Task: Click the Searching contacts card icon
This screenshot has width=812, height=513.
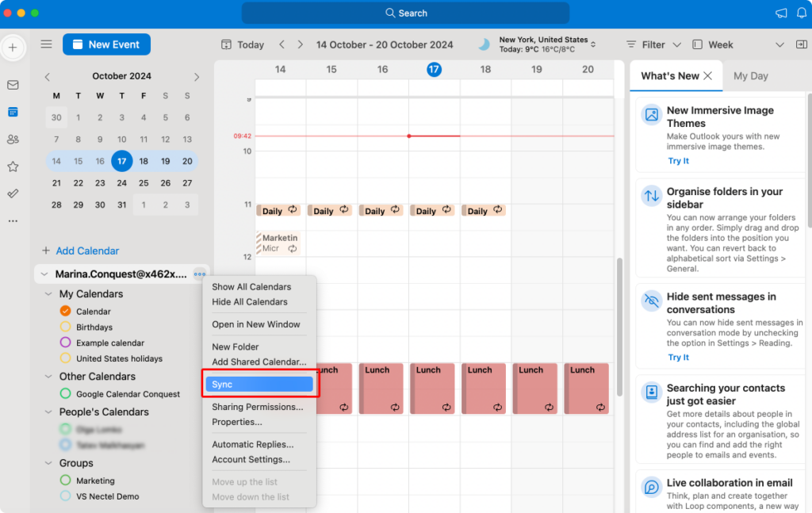Action: [x=652, y=392]
